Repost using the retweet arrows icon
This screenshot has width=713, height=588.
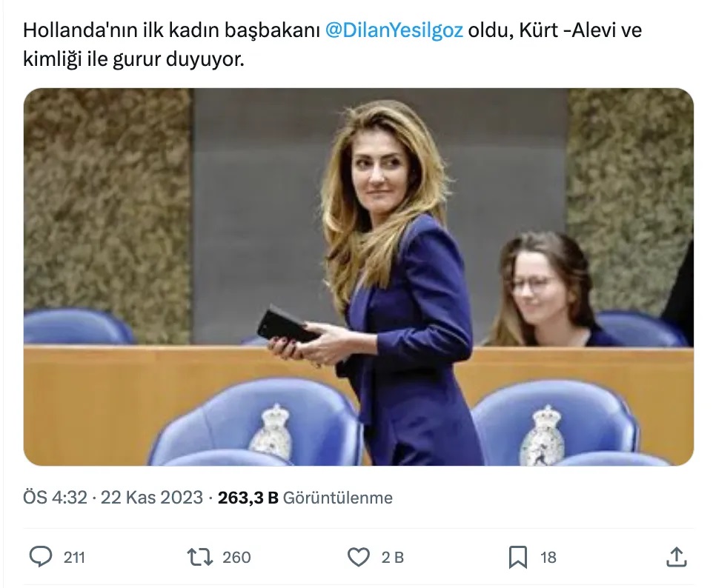[199, 557]
